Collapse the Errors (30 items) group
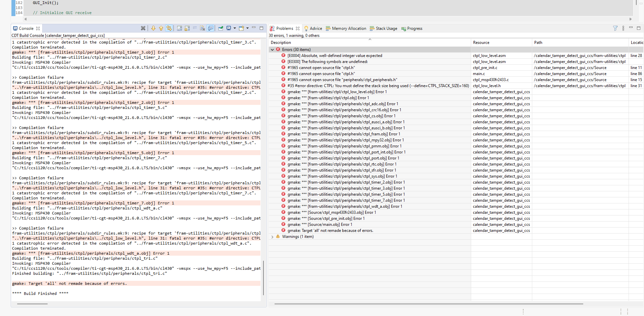 [272, 50]
